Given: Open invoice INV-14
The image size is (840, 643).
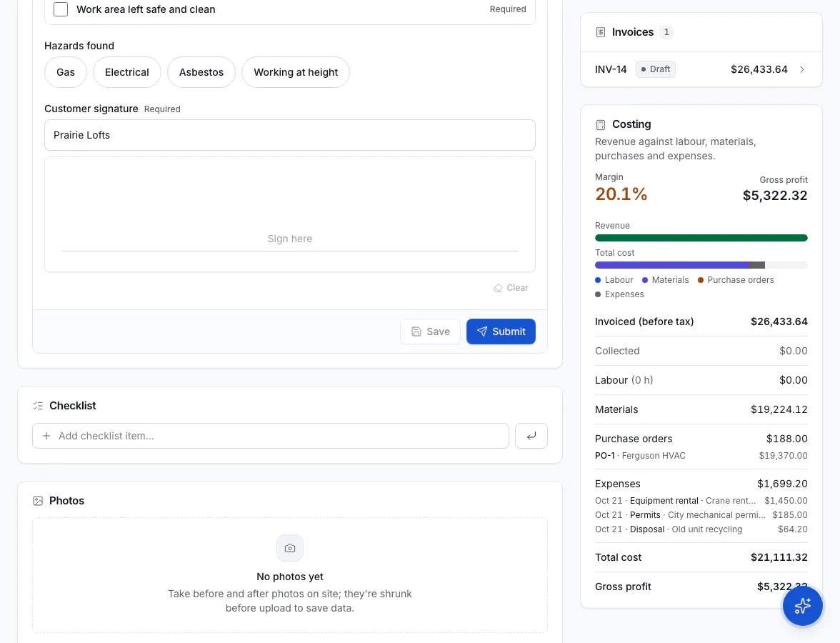Looking at the screenshot, I should tap(701, 69).
